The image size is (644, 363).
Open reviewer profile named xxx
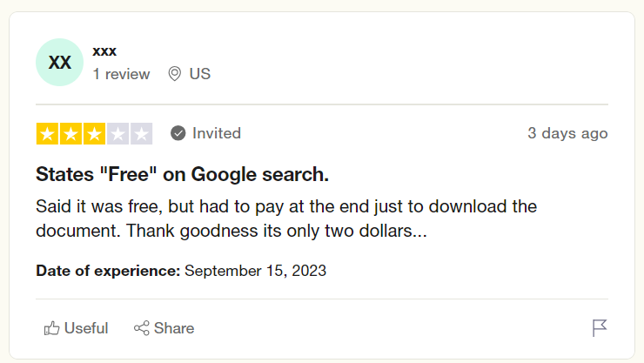click(104, 50)
